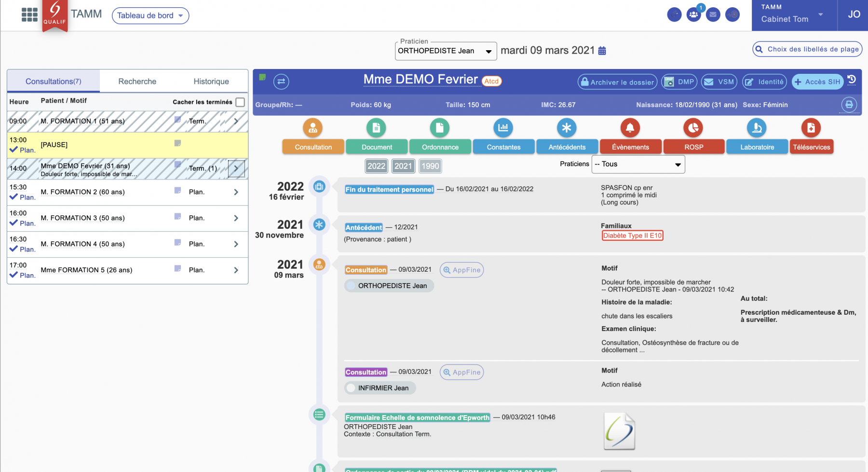Click the calendar icon beside the date
The height and width of the screenshot is (472, 868).
point(602,51)
